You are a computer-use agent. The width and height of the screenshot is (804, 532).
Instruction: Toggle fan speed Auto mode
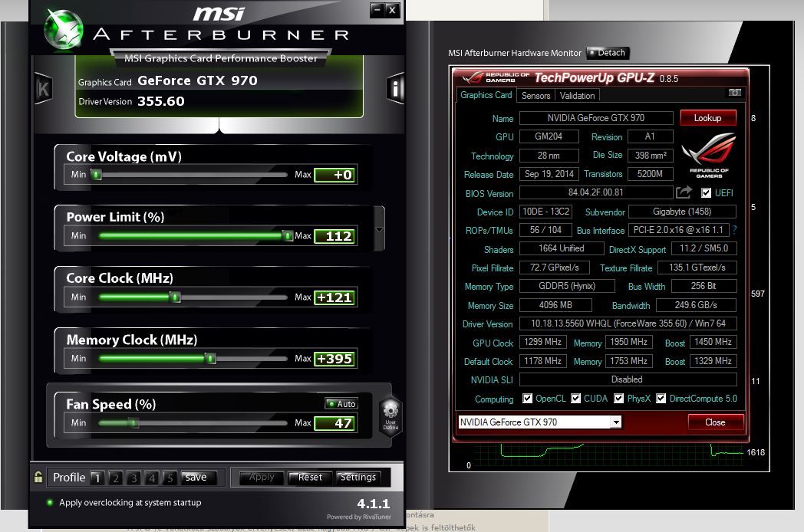[x=341, y=404]
